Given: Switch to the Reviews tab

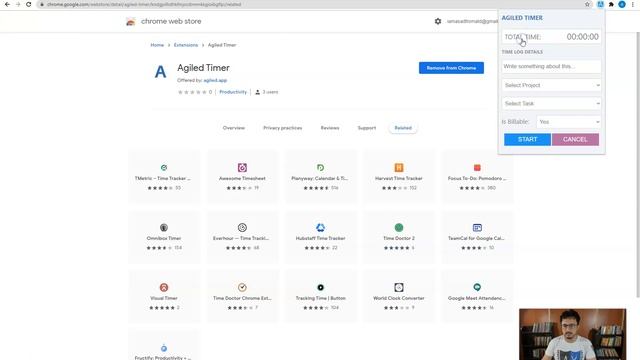Looking at the screenshot, I should pyautogui.click(x=330, y=128).
